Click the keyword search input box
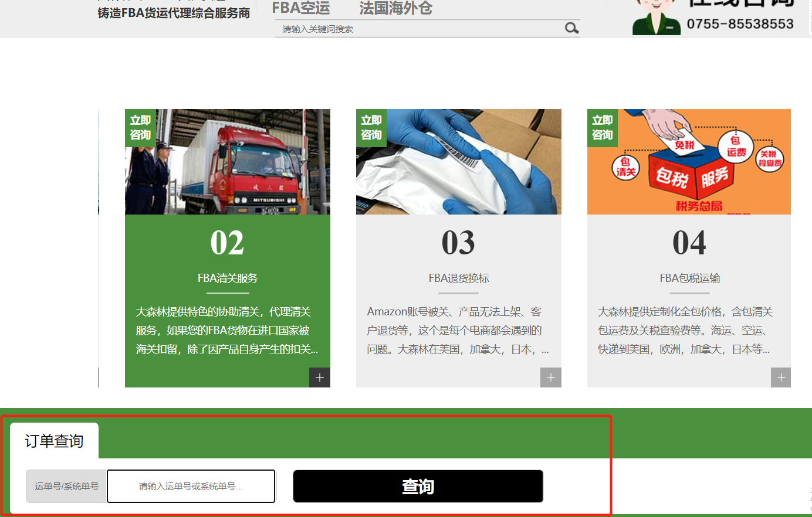The image size is (812, 517). (411, 28)
